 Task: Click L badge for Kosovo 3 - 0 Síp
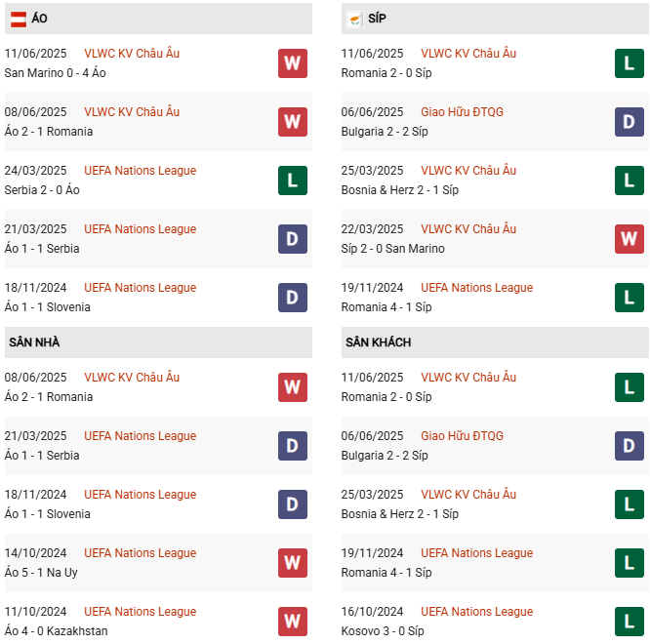point(629,622)
